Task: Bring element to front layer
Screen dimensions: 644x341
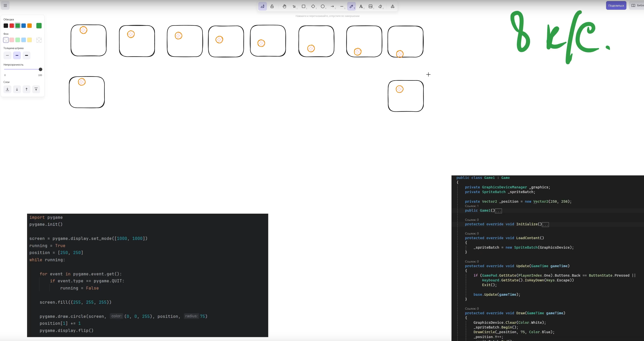Action: 36,89
